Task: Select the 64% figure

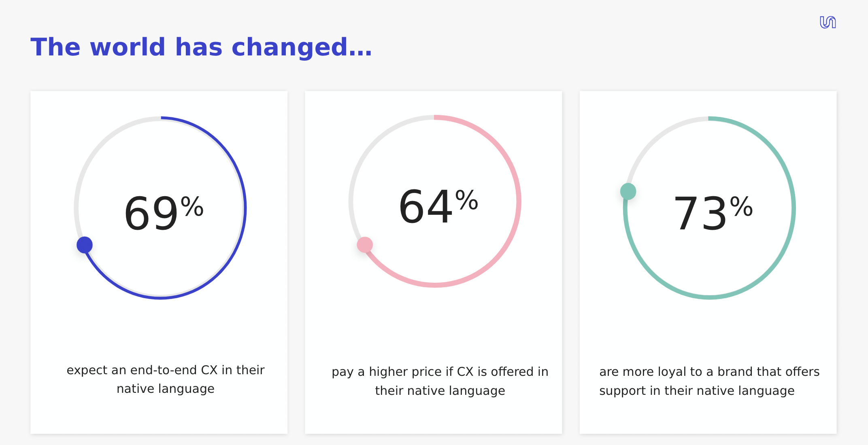Action: tap(438, 206)
